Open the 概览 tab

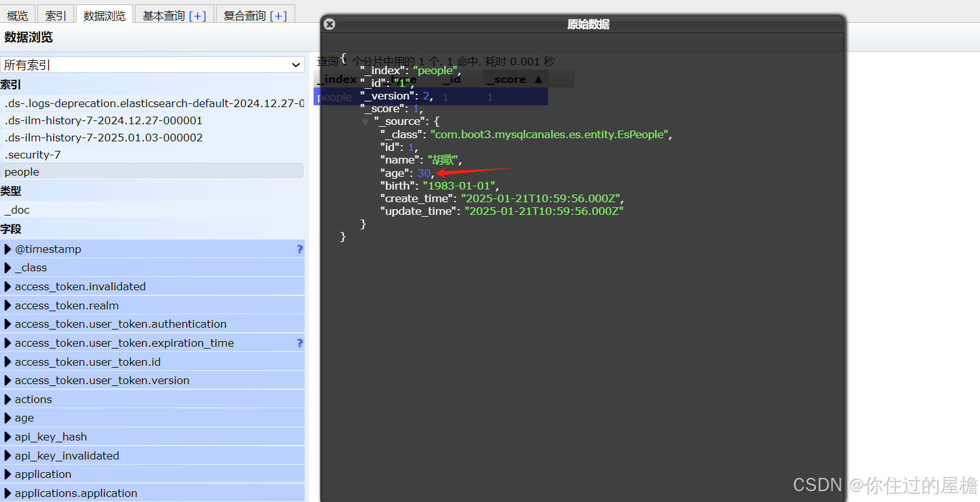point(18,15)
